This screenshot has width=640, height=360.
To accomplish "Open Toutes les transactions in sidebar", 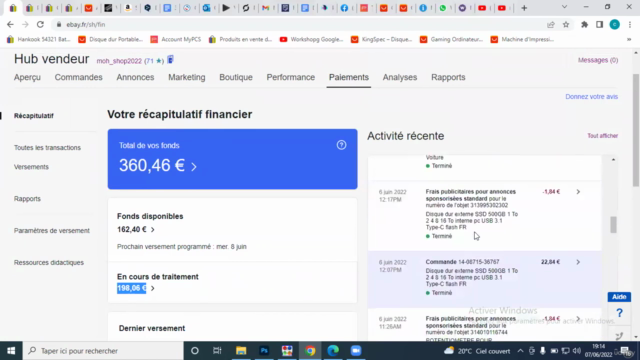I will pyautogui.click(x=47, y=148).
